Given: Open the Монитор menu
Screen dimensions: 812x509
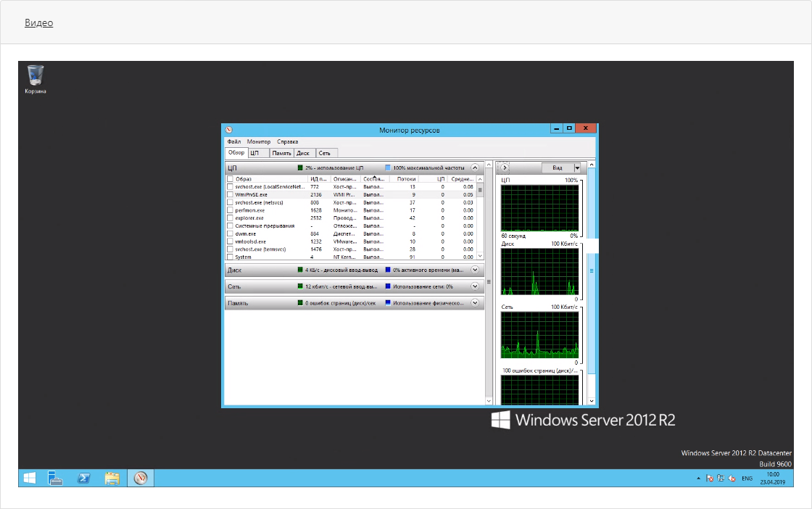Looking at the screenshot, I should [x=258, y=142].
